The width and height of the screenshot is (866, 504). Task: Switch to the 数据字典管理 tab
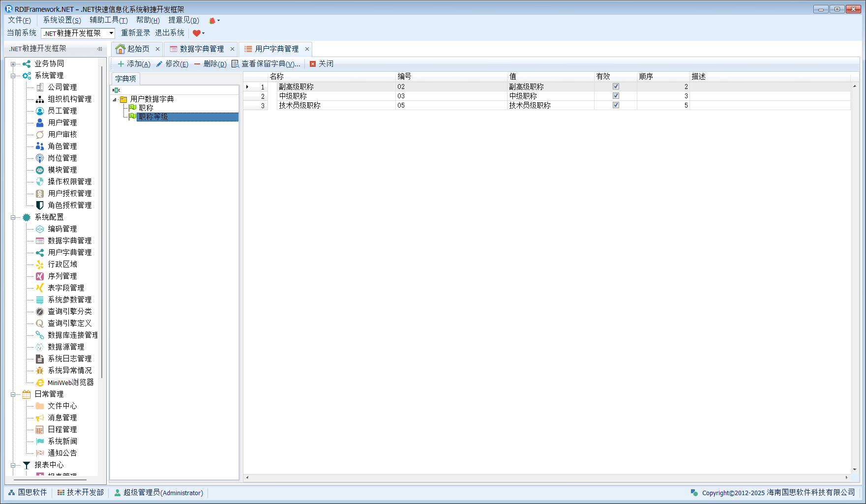tap(201, 49)
